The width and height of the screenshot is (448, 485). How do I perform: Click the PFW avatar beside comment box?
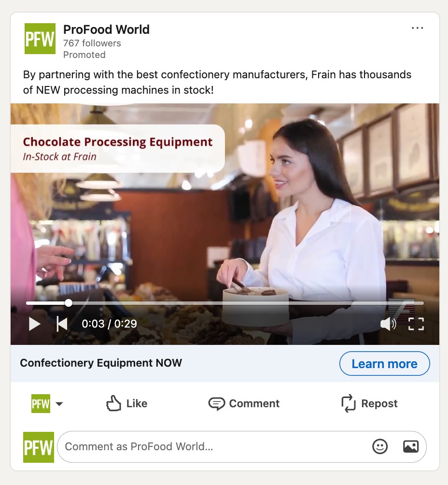(39, 447)
